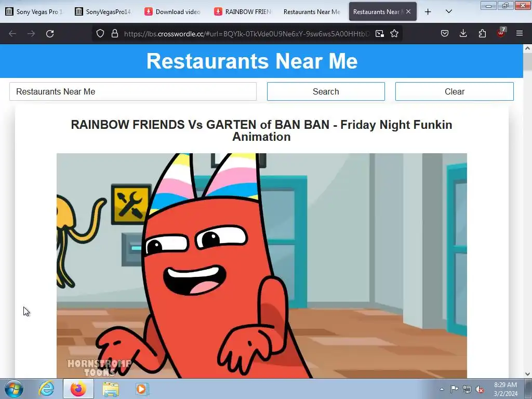Switch to Sony Vegas Pro tab

pos(34,11)
